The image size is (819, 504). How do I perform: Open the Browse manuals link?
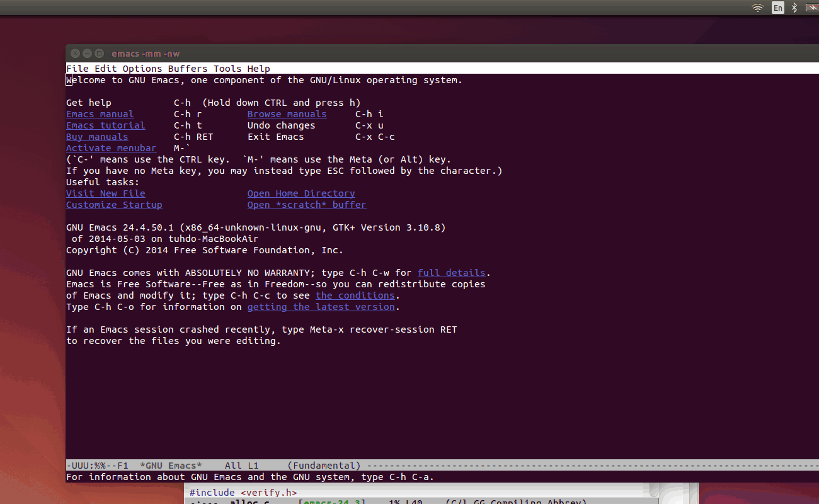(287, 114)
